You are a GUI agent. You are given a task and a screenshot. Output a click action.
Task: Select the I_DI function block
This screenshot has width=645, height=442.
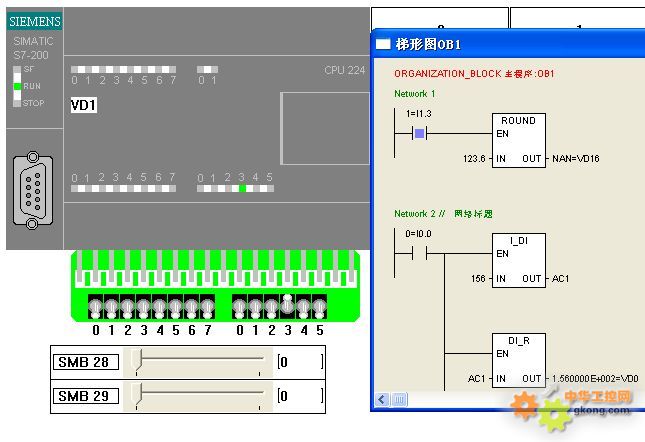(519, 260)
